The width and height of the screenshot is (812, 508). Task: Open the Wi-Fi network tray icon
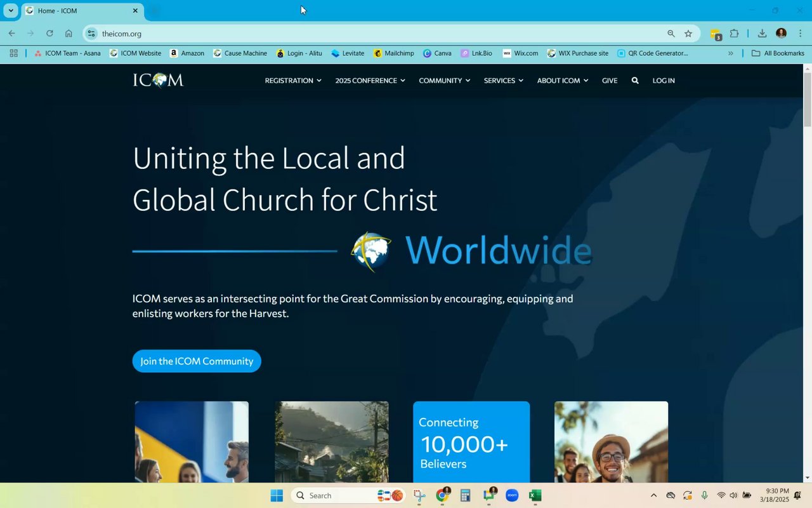[721, 495]
